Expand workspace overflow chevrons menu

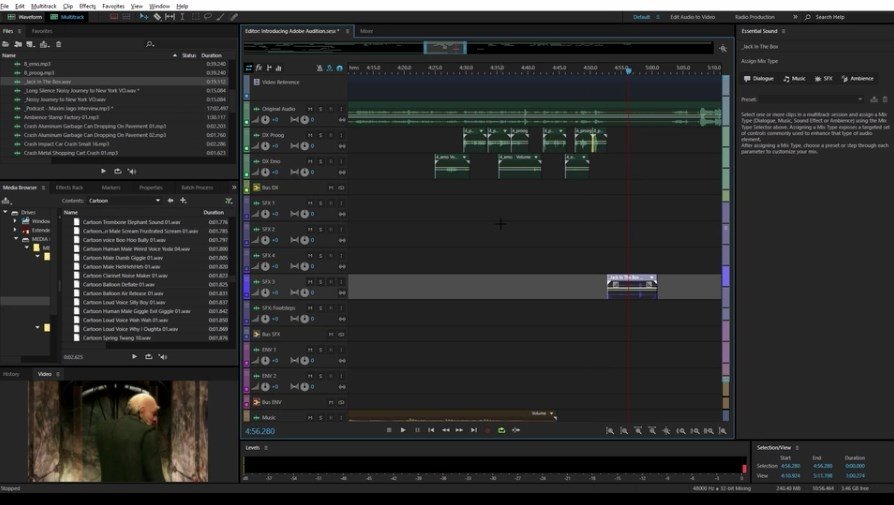pyautogui.click(x=795, y=17)
